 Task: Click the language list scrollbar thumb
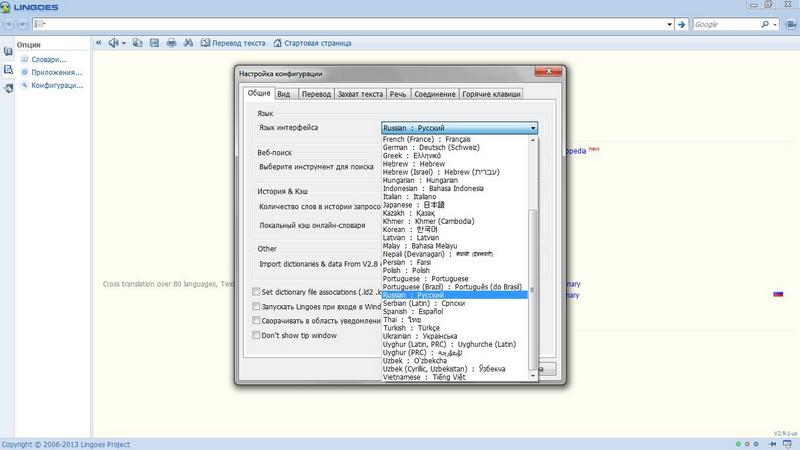click(x=533, y=289)
